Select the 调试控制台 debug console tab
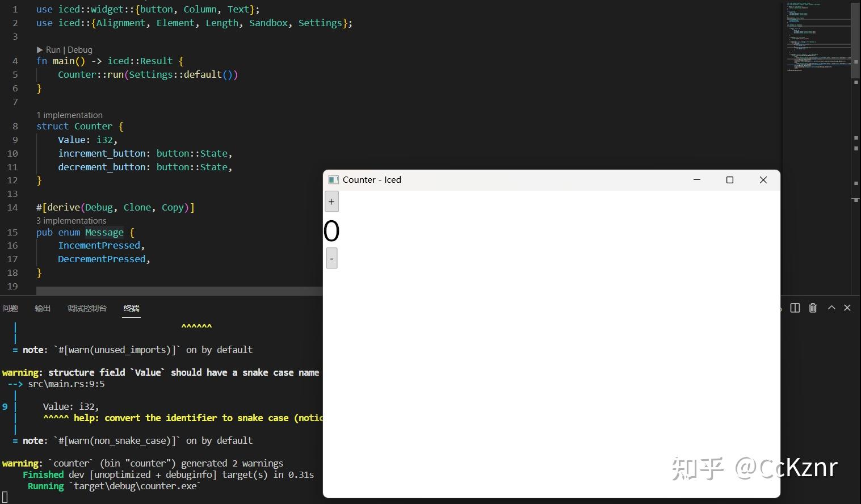Screen dimensions: 861x504 [87, 308]
